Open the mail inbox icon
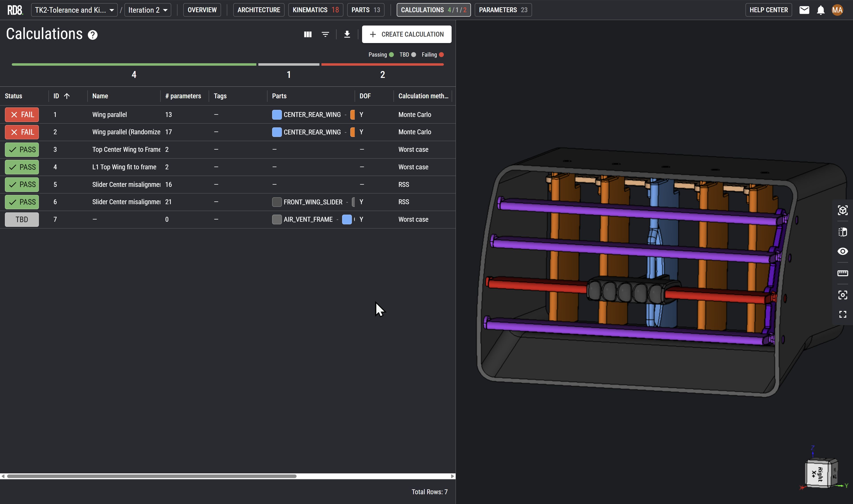Image resolution: width=853 pixels, height=504 pixels. tap(804, 10)
